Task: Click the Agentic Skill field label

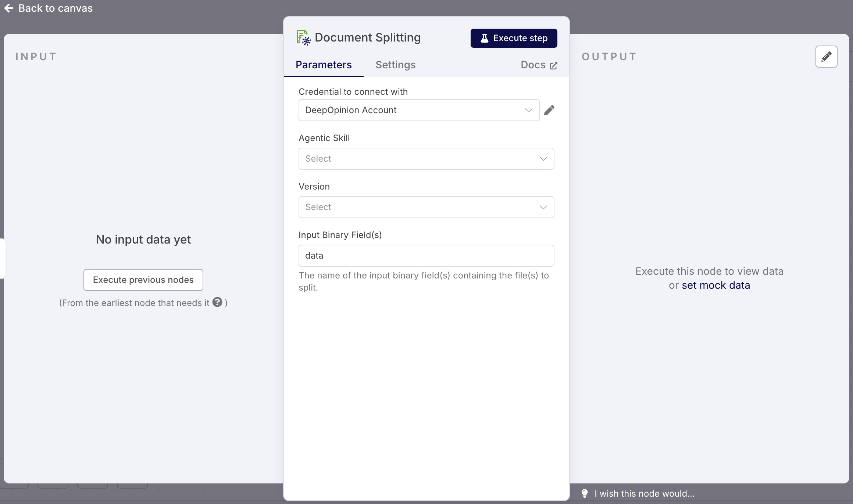Action: [x=324, y=138]
